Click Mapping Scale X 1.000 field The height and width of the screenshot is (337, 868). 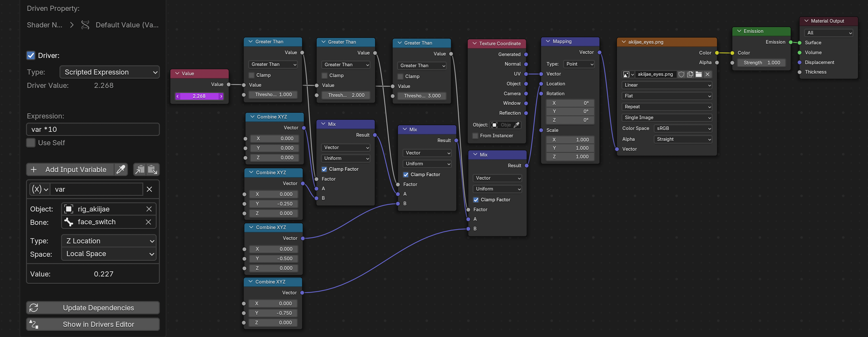click(570, 140)
